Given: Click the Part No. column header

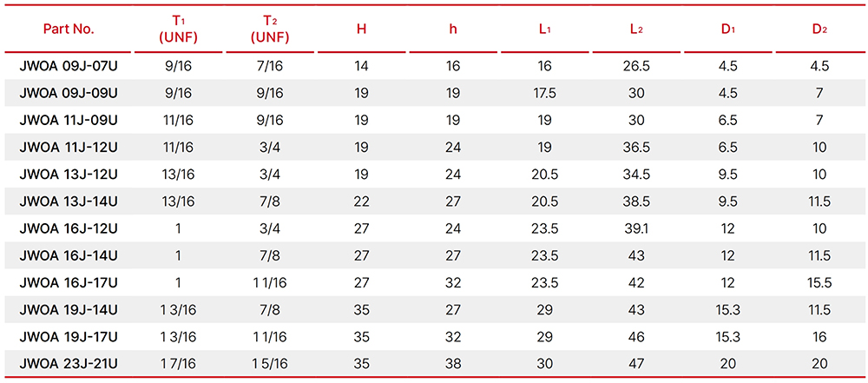Looking at the screenshot, I should 69,30.
